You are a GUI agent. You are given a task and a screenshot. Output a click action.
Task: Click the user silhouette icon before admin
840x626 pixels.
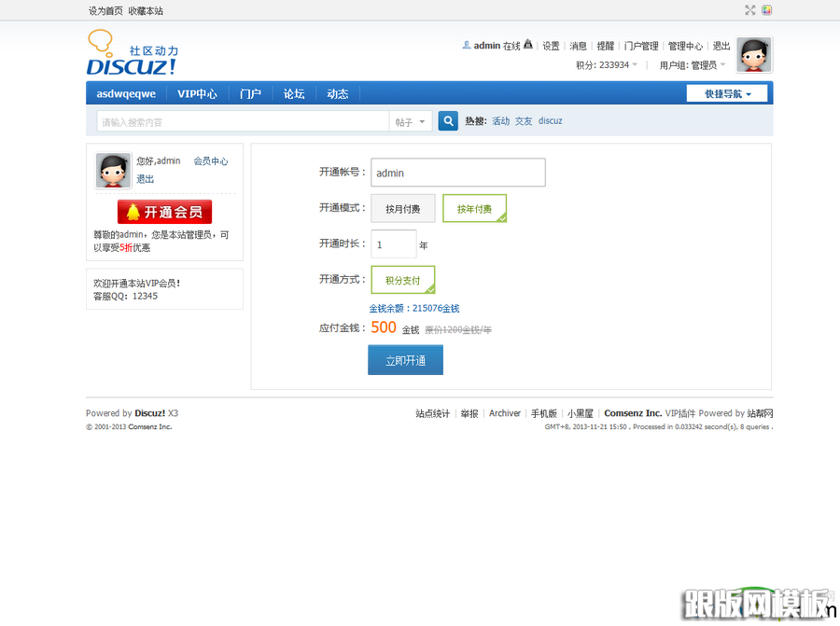click(466, 45)
